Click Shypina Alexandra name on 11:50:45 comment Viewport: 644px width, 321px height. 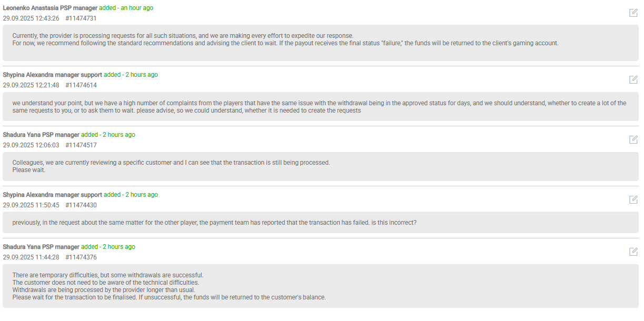click(x=52, y=195)
